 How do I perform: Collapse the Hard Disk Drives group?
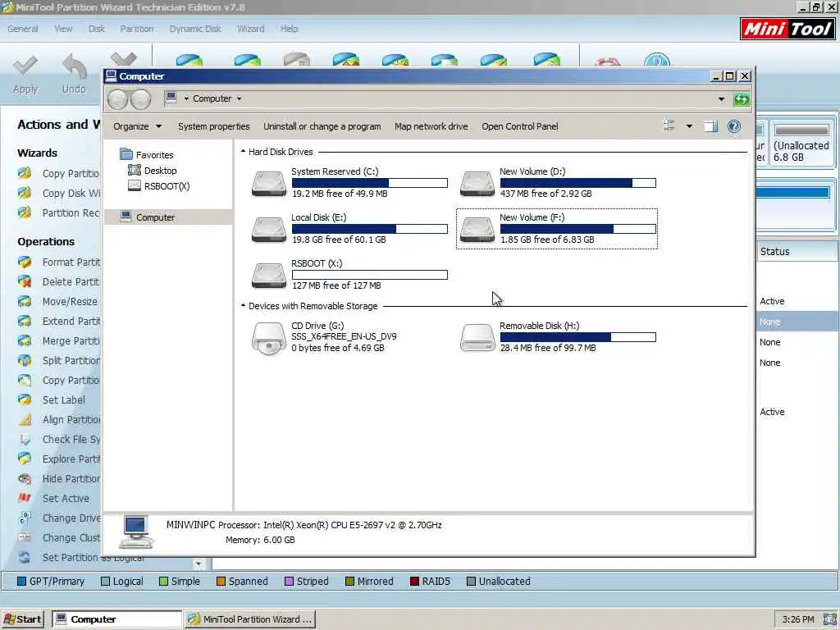(x=243, y=152)
